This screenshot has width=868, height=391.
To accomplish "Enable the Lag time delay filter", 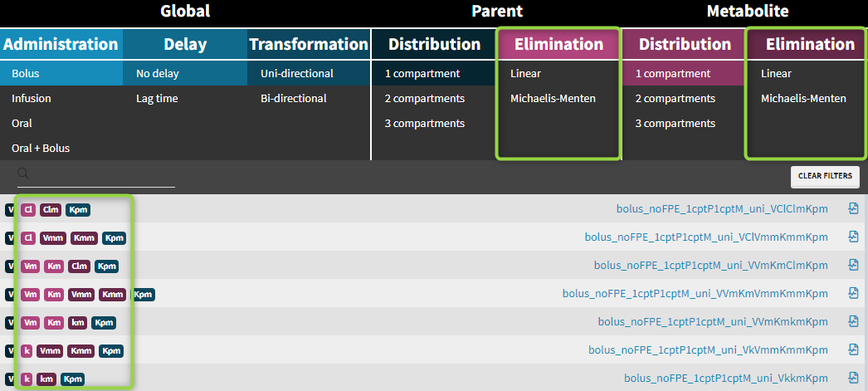I will [157, 98].
